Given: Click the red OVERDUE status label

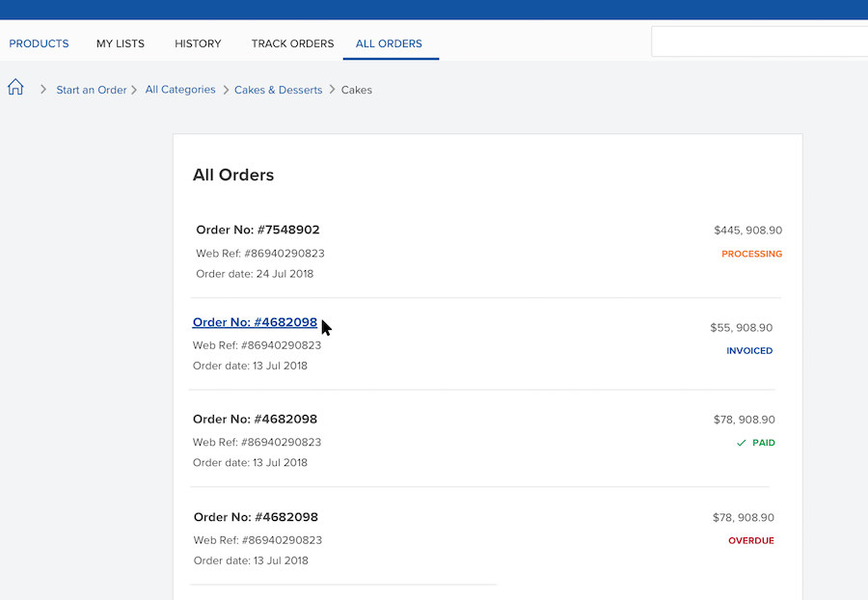Looking at the screenshot, I should pos(750,541).
